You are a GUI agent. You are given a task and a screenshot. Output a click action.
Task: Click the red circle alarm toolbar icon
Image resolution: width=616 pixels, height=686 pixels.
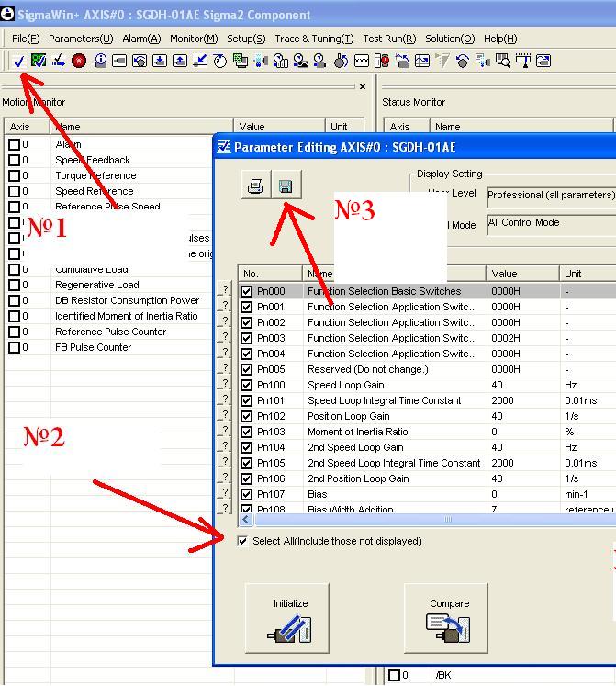(x=79, y=61)
